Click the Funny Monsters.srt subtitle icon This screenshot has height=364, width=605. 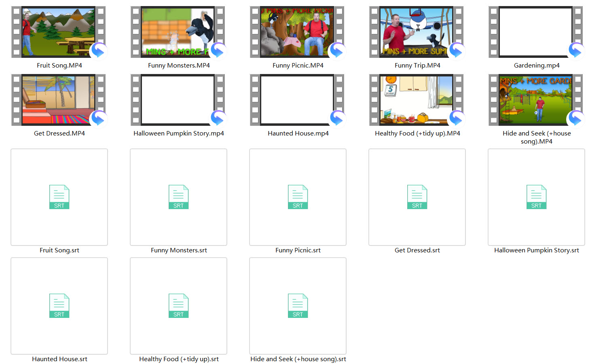(x=178, y=197)
